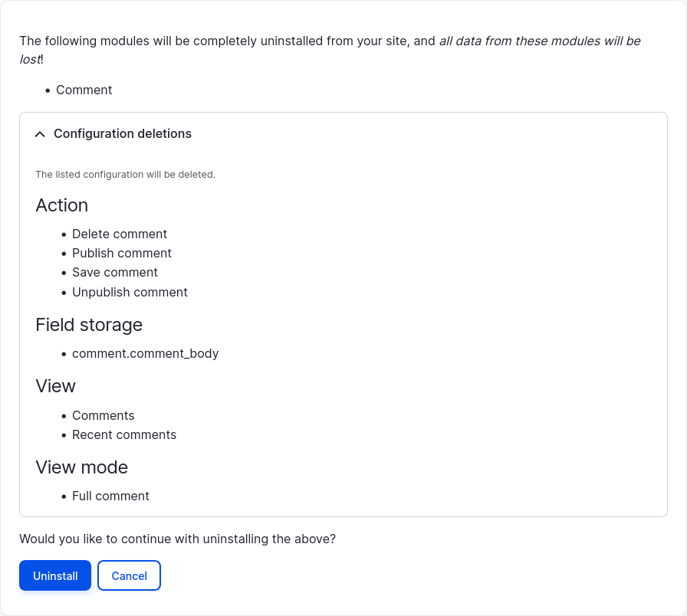Image resolution: width=687 pixels, height=616 pixels.
Task: Click the View mode heading
Action: coord(81,467)
